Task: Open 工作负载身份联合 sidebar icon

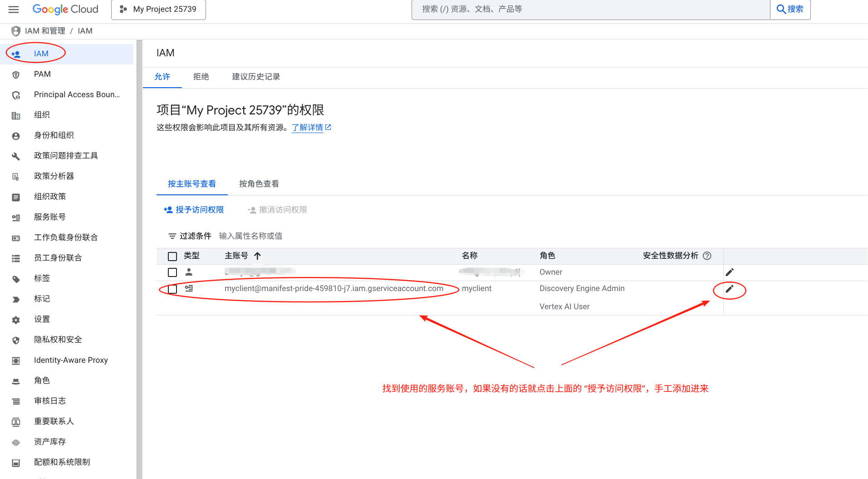Action: point(16,238)
